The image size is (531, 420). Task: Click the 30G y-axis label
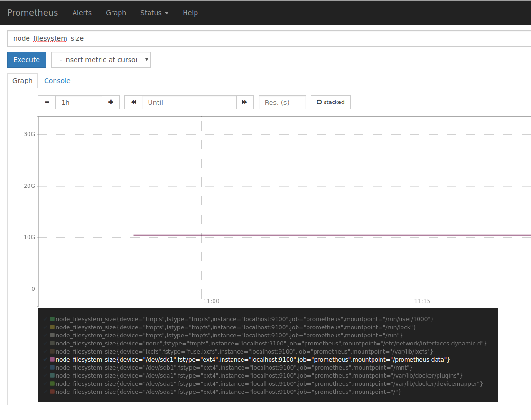(29, 134)
